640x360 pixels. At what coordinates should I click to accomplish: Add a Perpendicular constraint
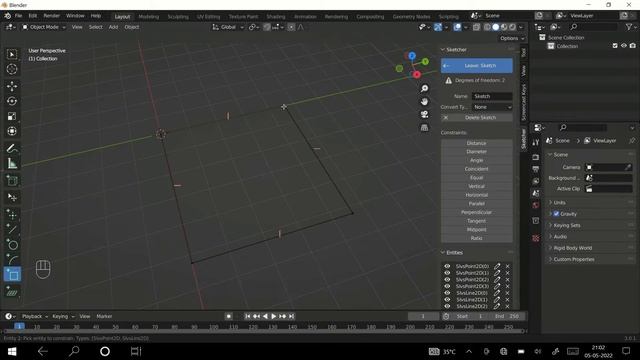pyautogui.click(x=476, y=212)
